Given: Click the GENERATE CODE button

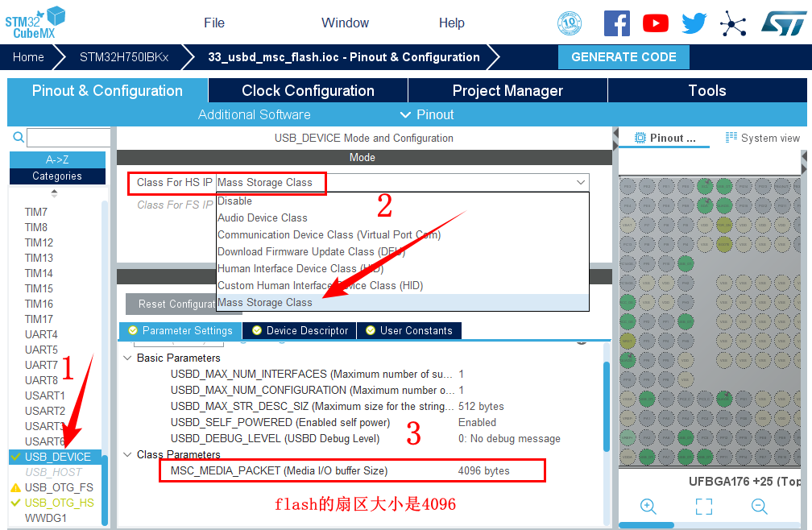Looking at the screenshot, I should [623, 57].
